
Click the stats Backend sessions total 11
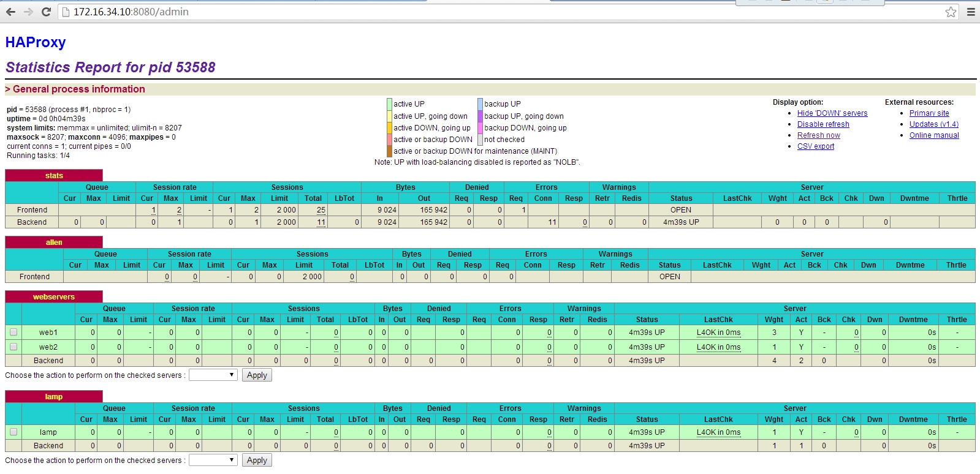(x=321, y=222)
